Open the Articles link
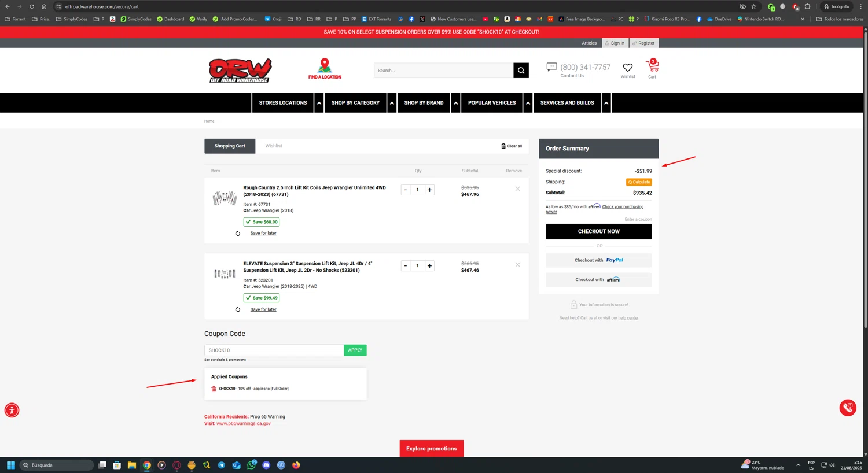 [589, 43]
